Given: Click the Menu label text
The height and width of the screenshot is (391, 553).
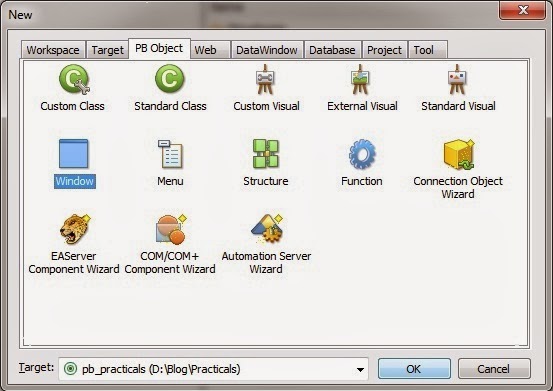Looking at the screenshot, I should (x=170, y=181).
